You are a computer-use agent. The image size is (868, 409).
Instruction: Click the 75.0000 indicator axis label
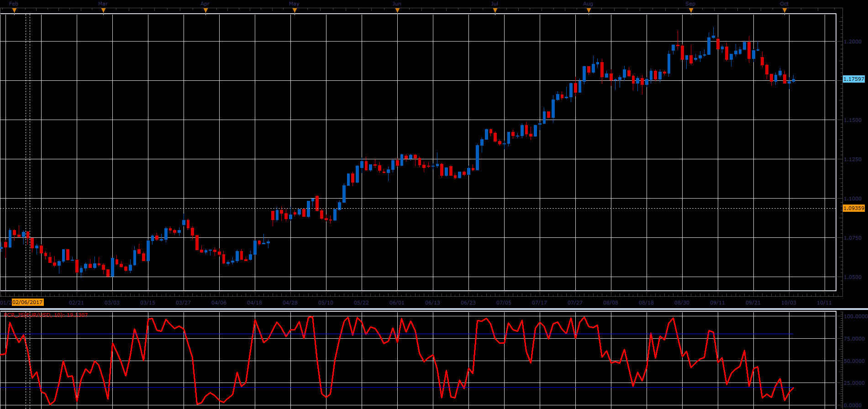pos(855,339)
